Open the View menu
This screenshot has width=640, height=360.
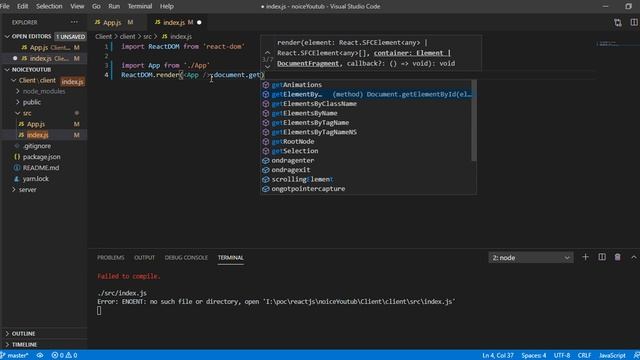tap(77, 6)
